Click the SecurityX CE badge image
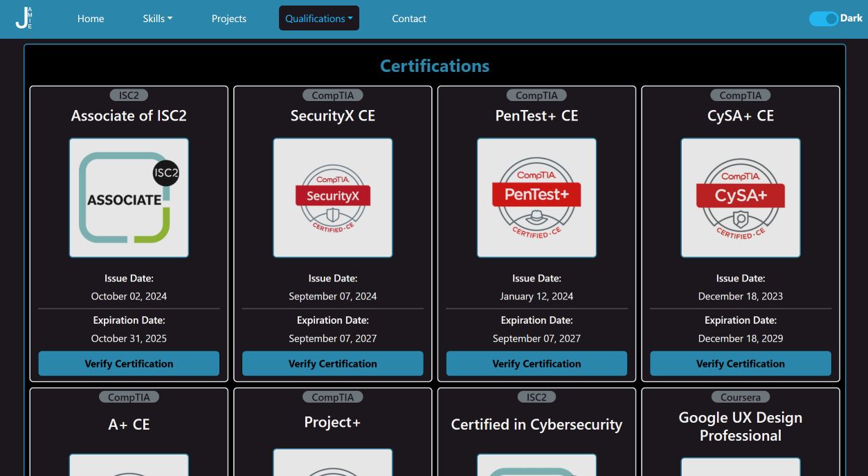 [x=332, y=197]
